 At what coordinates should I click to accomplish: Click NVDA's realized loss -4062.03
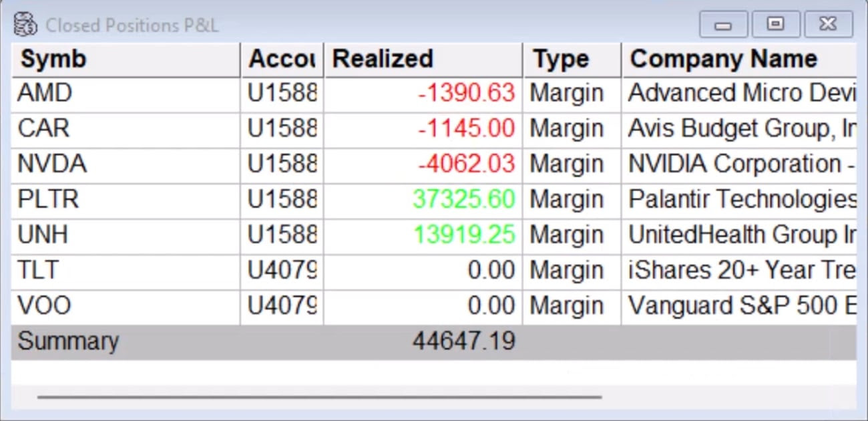click(x=466, y=164)
